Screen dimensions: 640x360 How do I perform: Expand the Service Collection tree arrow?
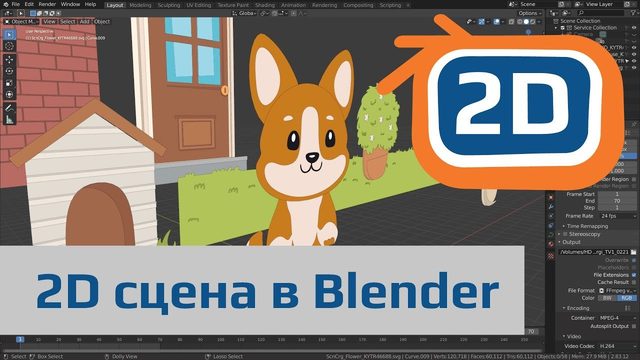pyautogui.click(x=556, y=28)
